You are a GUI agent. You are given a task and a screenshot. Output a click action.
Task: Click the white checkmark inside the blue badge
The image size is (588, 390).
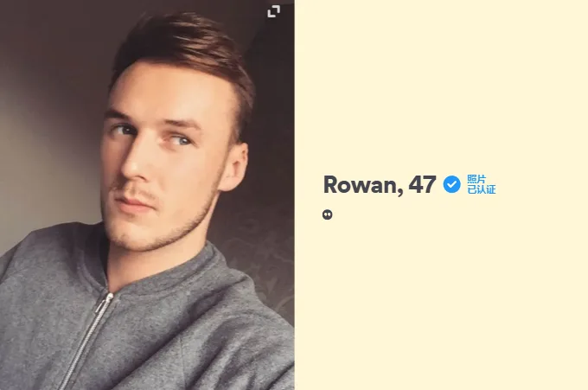(452, 184)
